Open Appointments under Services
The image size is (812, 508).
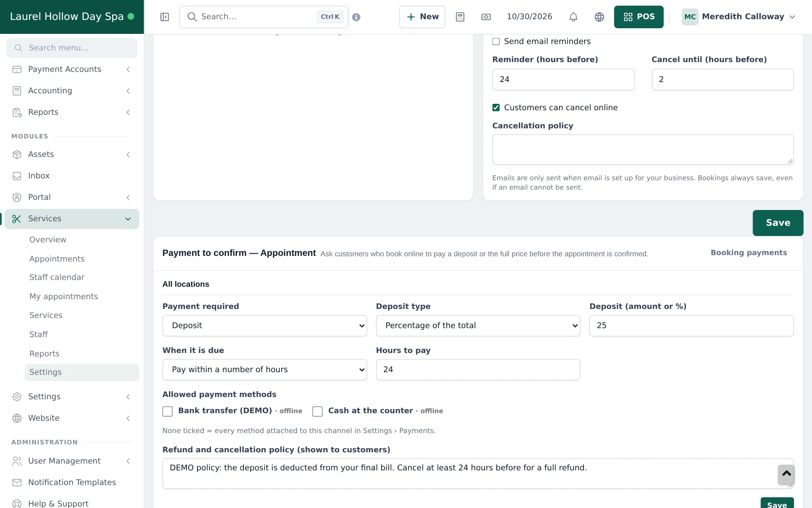(x=57, y=259)
